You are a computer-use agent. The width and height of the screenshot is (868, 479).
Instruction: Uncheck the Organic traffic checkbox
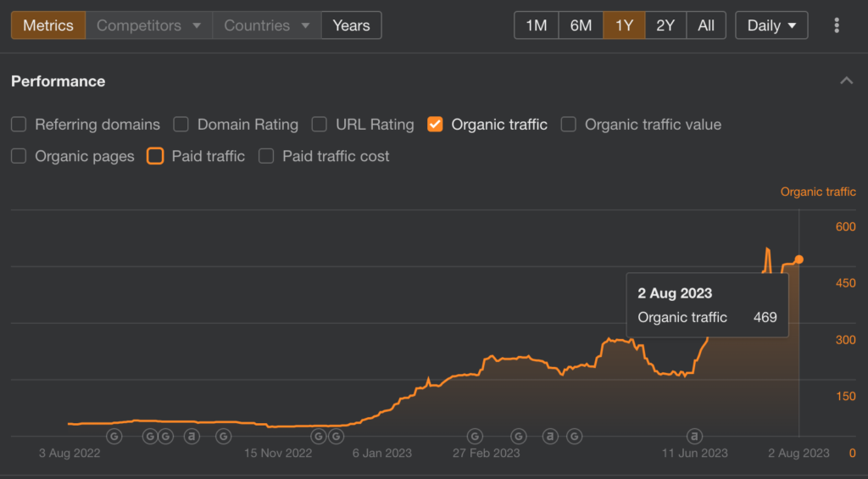tap(435, 125)
